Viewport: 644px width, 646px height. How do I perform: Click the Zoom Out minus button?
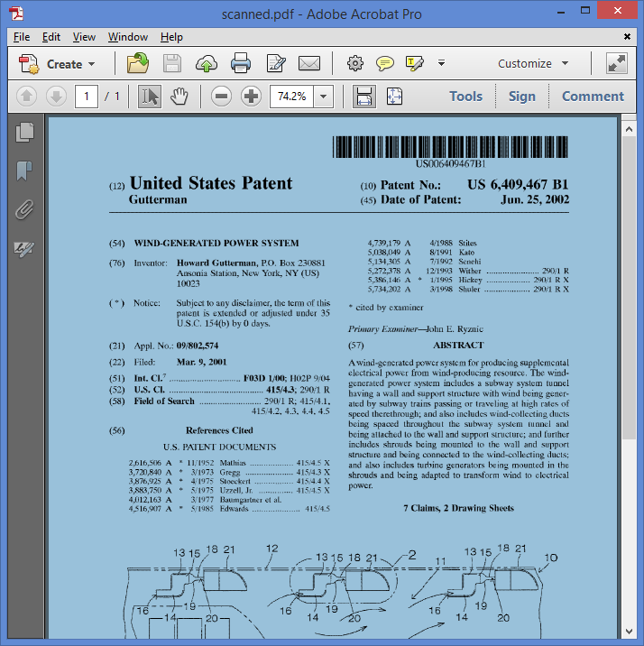click(x=222, y=97)
